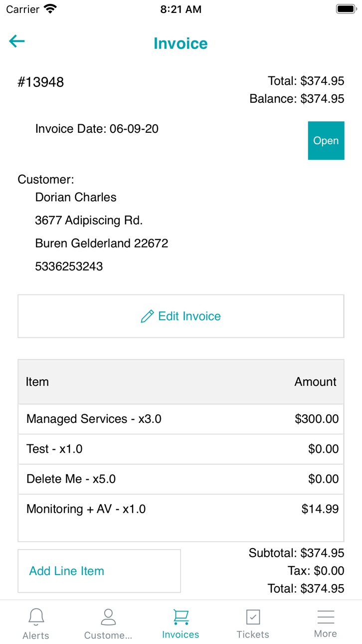Tap the More hamburger menu icon
362x644 pixels.
click(x=326, y=617)
